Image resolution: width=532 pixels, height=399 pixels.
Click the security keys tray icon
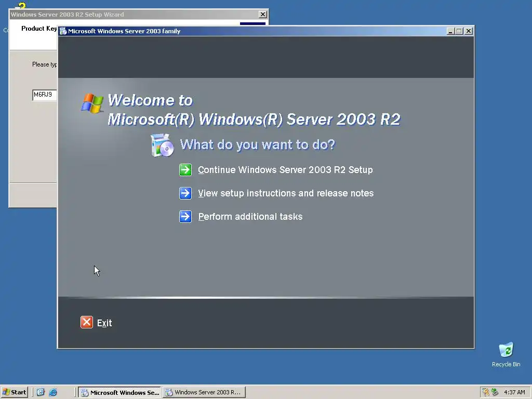pos(486,392)
